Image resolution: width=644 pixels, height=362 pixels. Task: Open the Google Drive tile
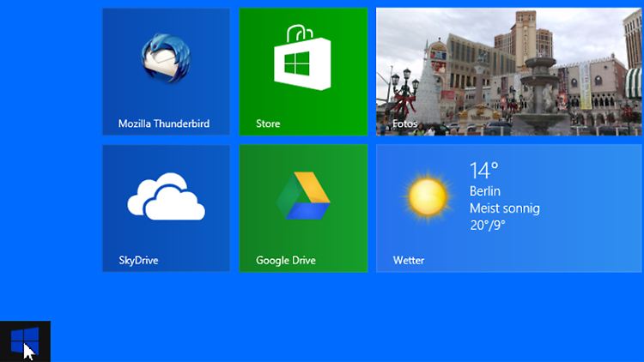point(303,208)
